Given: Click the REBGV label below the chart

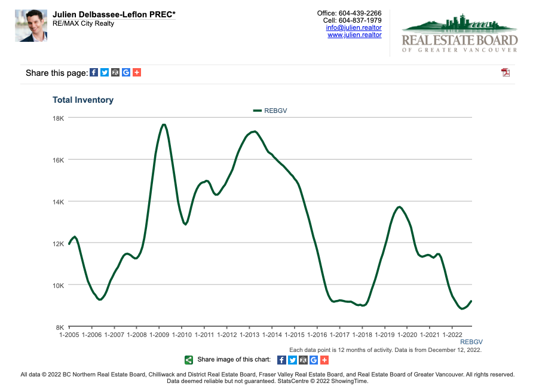Looking at the screenshot, I should coord(471,342).
